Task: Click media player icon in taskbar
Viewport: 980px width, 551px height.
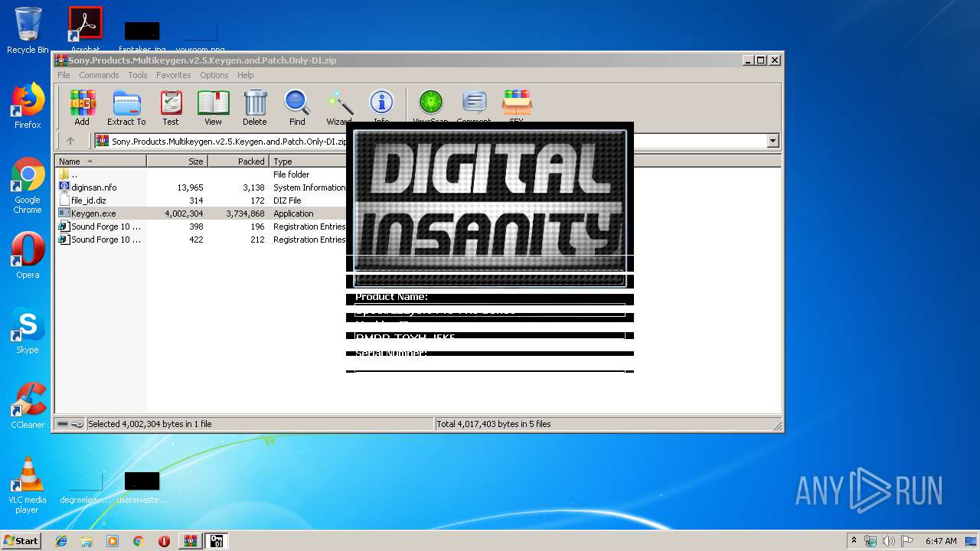Action: (x=113, y=541)
